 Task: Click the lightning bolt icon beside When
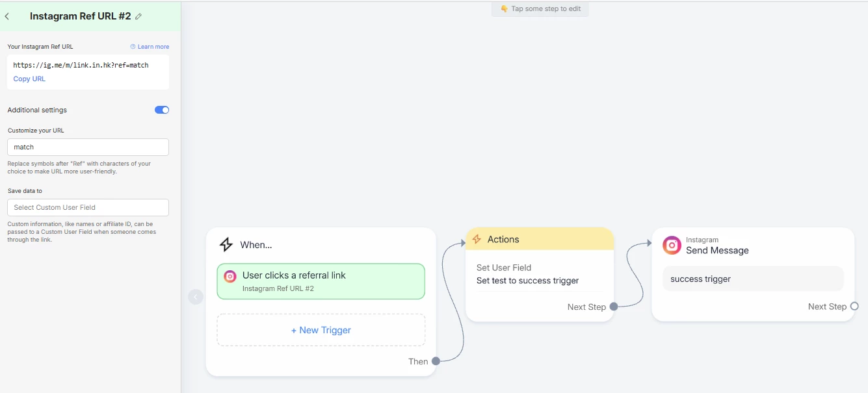coord(226,245)
